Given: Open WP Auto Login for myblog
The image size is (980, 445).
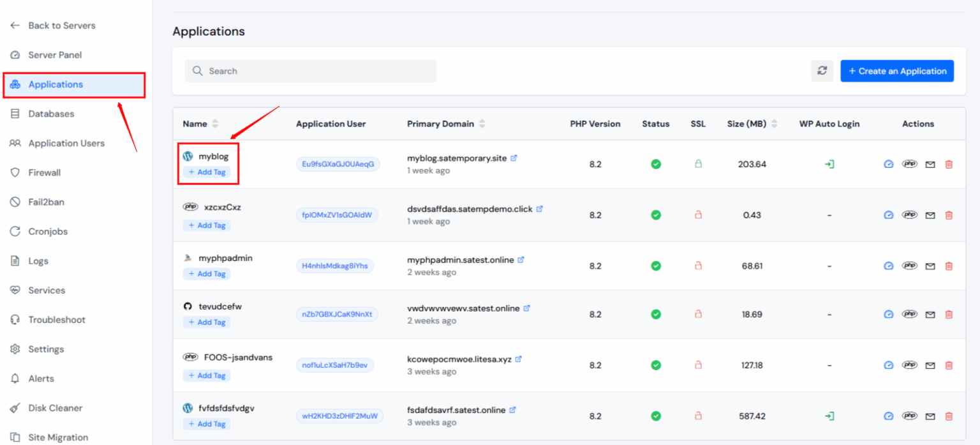Looking at the screenshot, I should [829, 163].
